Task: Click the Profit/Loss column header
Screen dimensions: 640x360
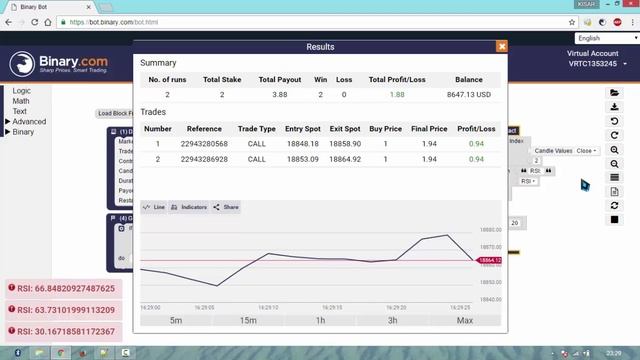Action: click(x=476, y=129)
